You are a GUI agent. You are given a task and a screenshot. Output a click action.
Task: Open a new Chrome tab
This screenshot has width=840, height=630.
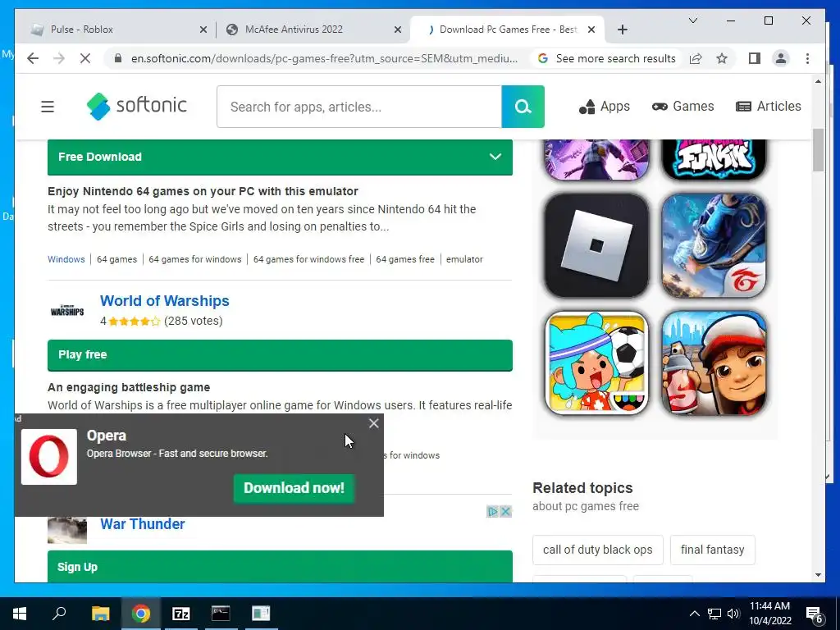(x=622, y=30)
